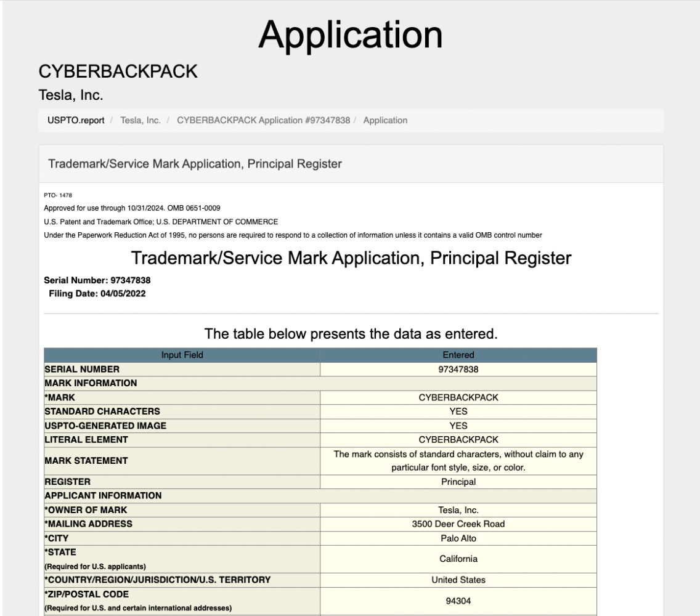
Task: Click the '(Required for U.S. applicants)' note
Action: point(95,567)
